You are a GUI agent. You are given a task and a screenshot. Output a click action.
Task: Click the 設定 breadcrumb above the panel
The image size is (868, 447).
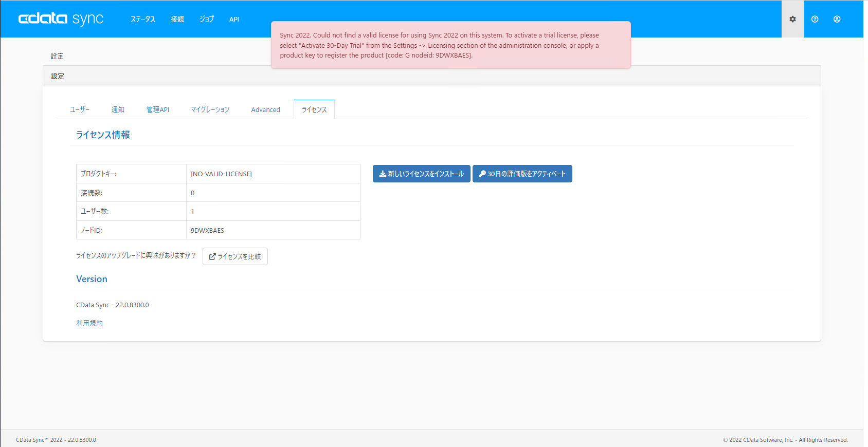(57, 56)
